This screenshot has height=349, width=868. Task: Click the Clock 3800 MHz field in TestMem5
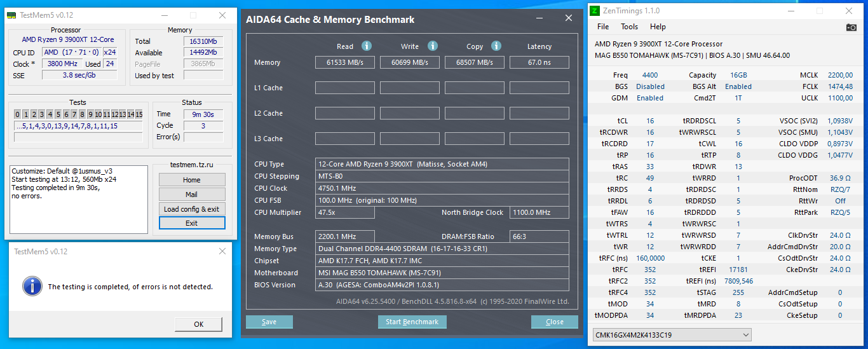click(61, 64)
